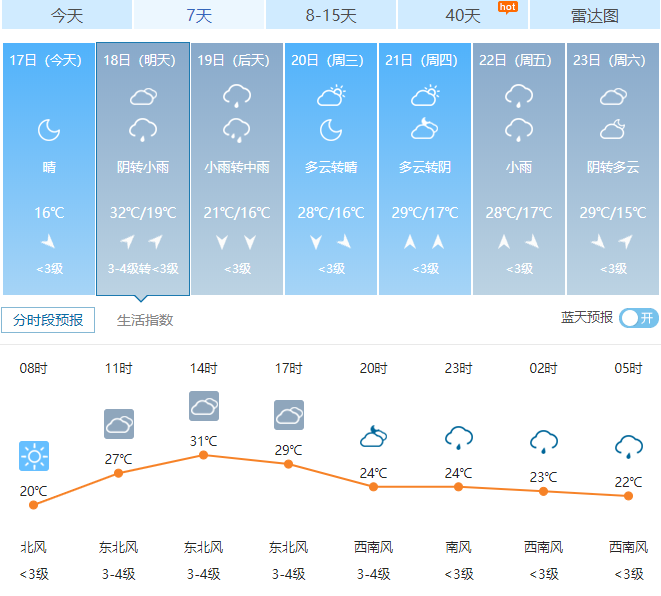The height and width of the screenshot is (596, 661).
Task: Open the 雷达图 tab
Action: [x=594, y=15]
